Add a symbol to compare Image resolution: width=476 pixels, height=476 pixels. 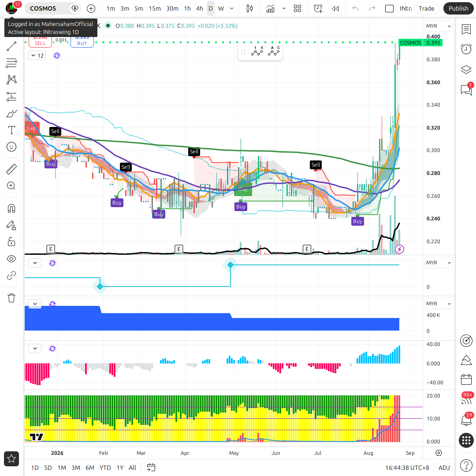(91, 8)
